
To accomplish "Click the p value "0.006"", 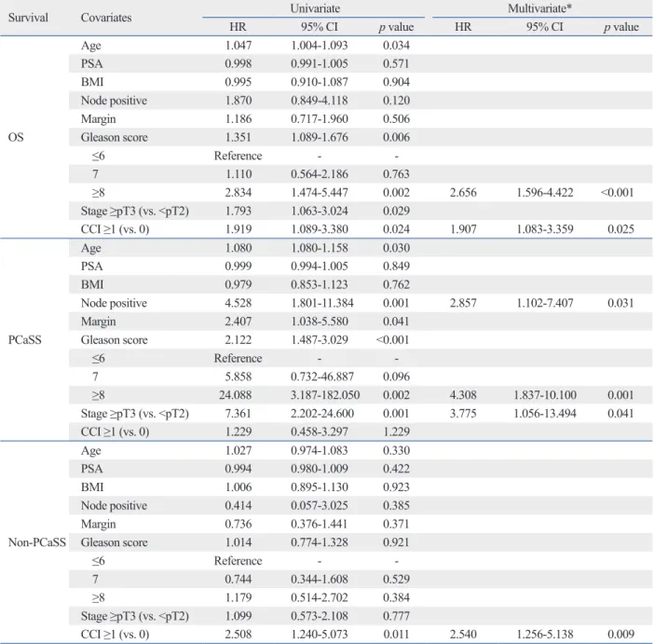I will point(396,137).
